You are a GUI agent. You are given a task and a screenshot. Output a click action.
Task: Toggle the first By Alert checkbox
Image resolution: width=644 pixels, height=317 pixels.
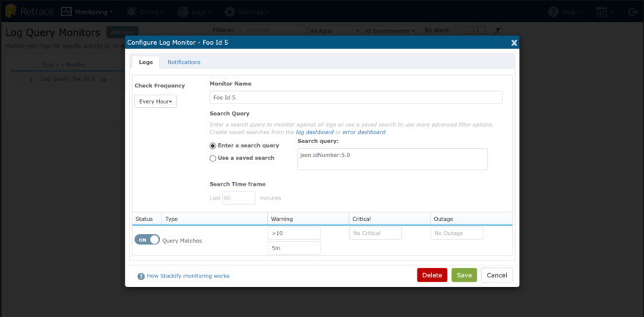click(458, 30)
